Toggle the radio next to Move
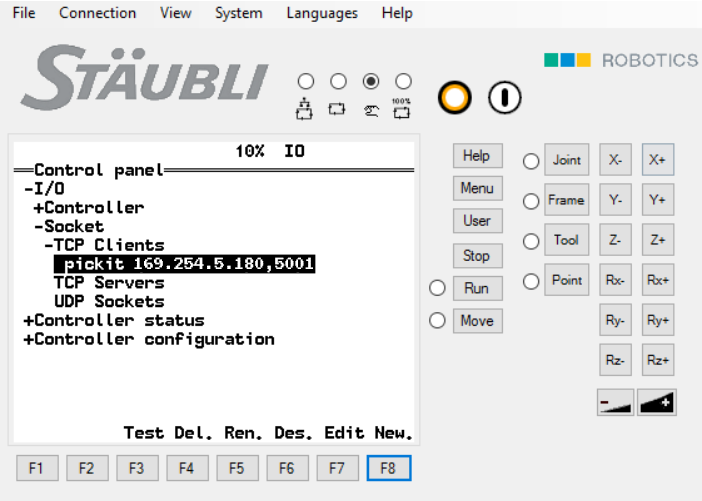The width and height of the screenshot is (702, 501). pos(437,321)
